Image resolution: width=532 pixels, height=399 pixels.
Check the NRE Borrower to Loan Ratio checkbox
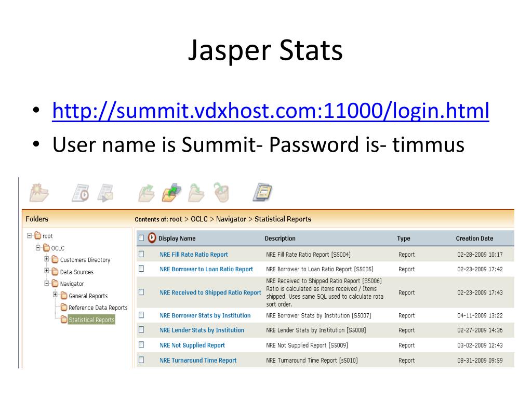pyautogui.click(x=141, y=269)
